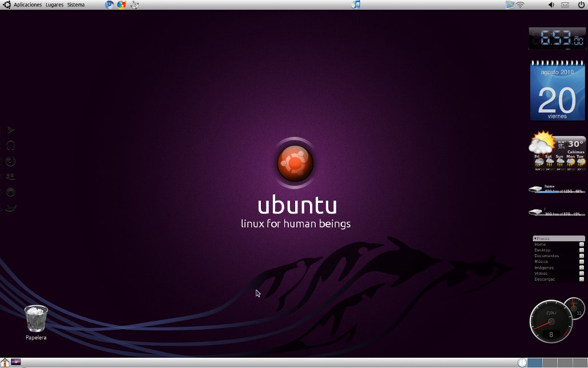This screenshot has width=588, height=368.
Task: Launch the Chromium browser from the panel
Action: tap(109, 5)
